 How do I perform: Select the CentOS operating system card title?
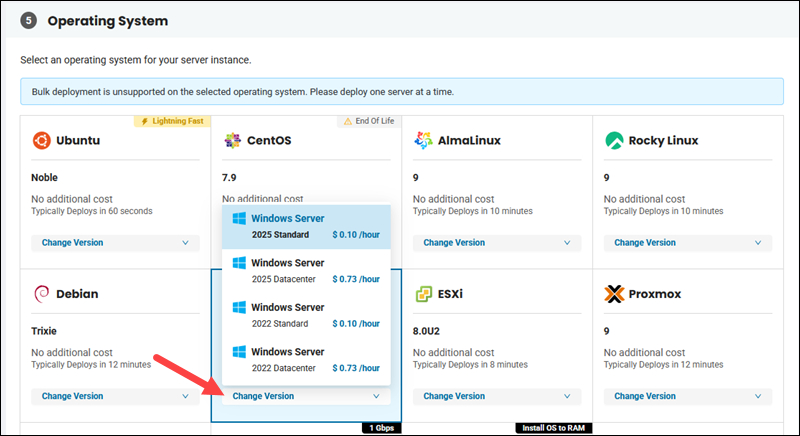(x=269, y=140)
